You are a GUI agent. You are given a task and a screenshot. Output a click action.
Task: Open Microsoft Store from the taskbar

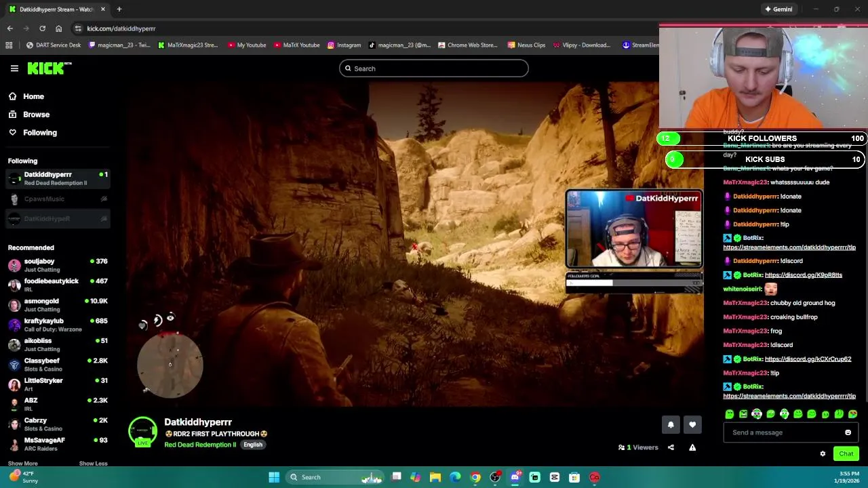574,477
